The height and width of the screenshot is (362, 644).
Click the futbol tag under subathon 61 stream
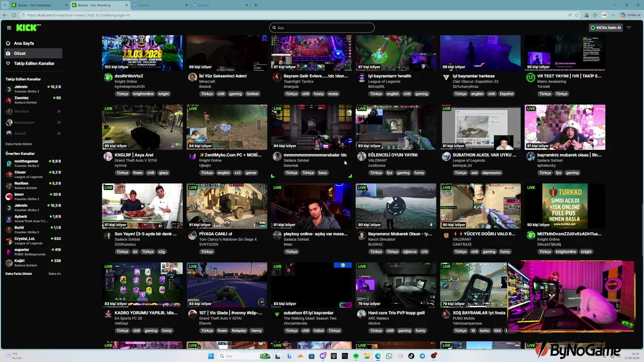pyautogui.click(x=318, y=330)
